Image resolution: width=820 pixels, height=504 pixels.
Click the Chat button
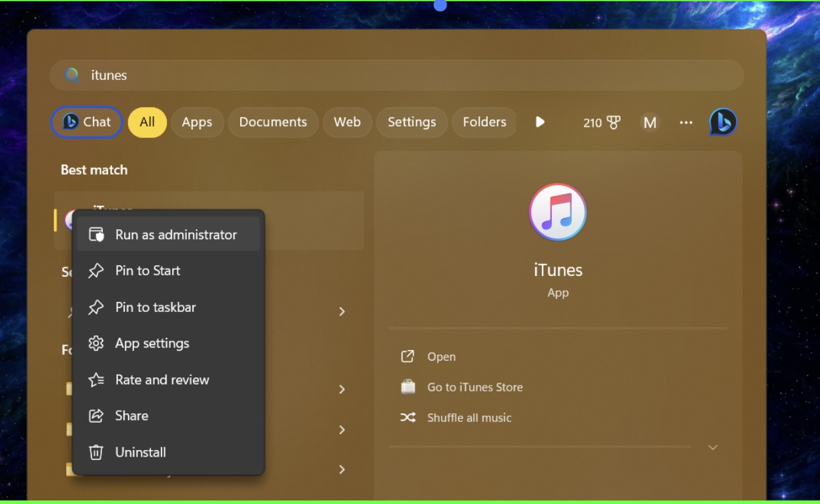pos(87,123)
